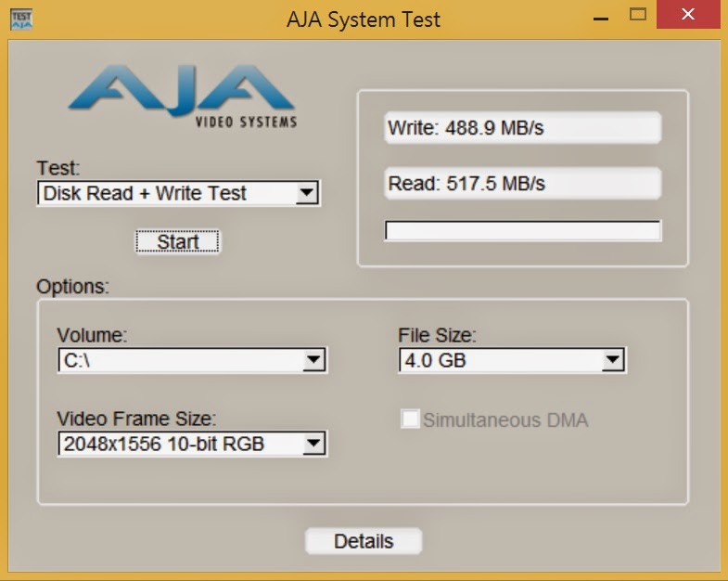Open the Test type dropdown

(x=179, y=193)
